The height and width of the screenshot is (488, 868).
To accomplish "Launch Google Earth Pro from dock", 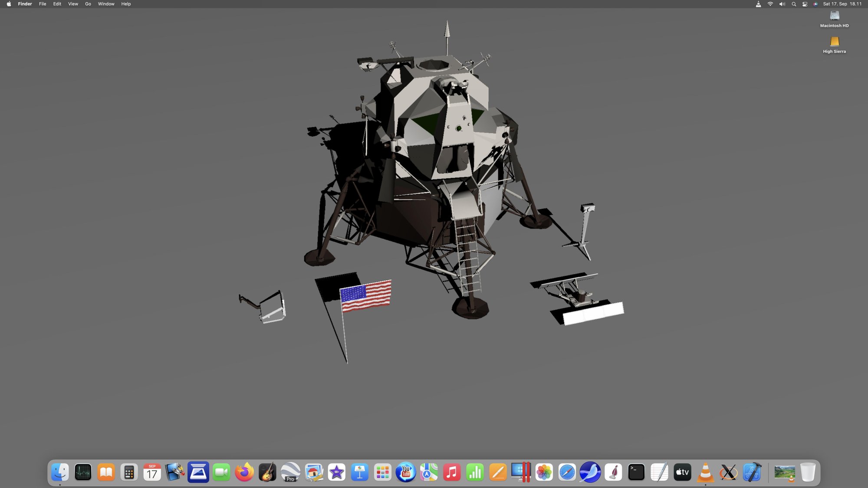I will tap(290, 472).
